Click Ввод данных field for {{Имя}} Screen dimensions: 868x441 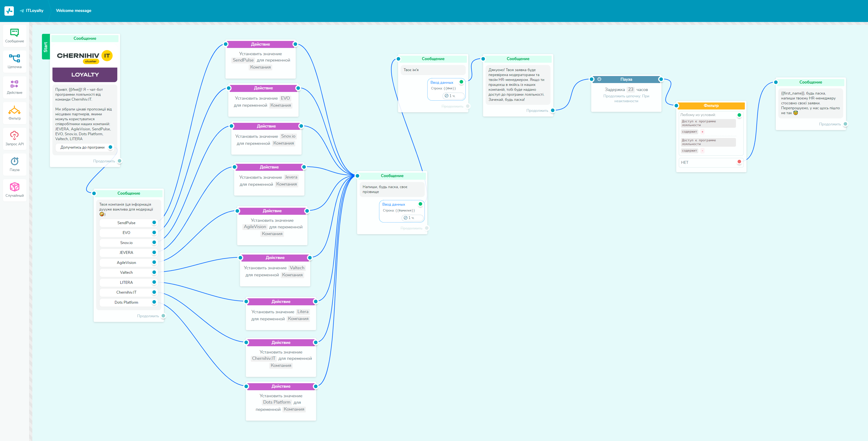tap(447, 90)
